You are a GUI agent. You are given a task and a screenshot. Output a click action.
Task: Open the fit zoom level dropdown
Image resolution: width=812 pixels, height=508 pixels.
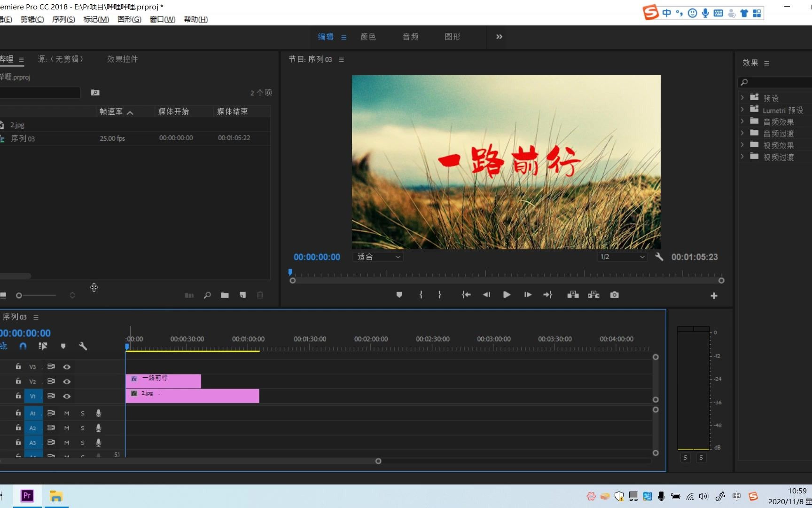coord(377,257)
